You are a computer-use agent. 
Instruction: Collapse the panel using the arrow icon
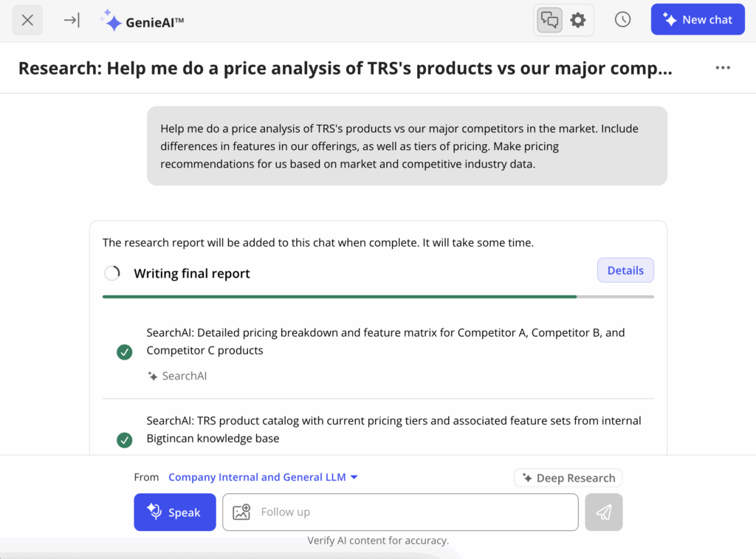[72, 20]
